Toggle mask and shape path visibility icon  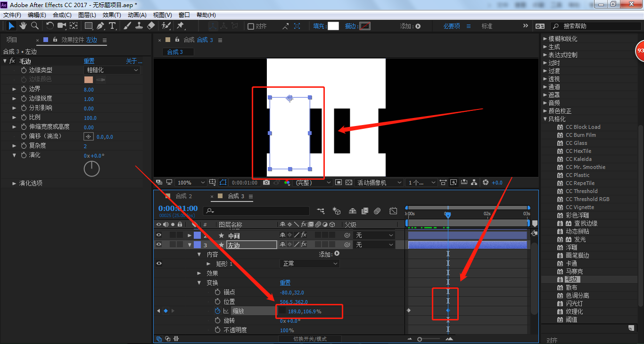click(x=223, y=183)
